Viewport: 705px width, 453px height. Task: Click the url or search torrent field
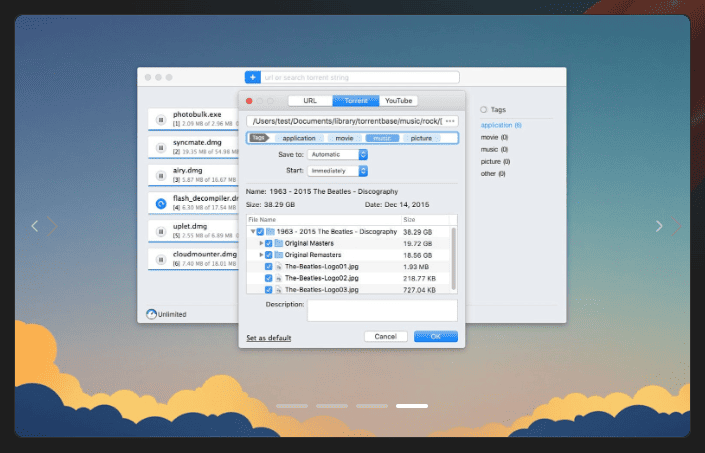tap(360, 77)
